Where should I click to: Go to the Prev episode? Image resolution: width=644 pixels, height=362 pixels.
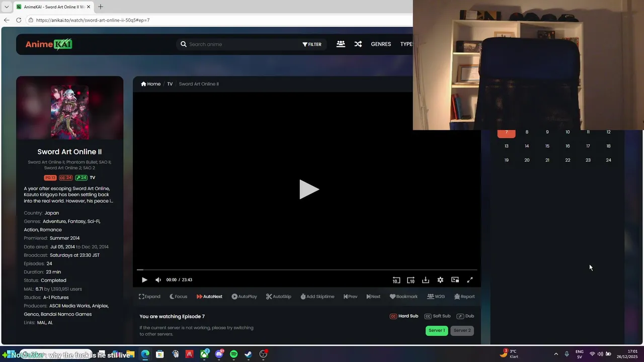[350, 297]
